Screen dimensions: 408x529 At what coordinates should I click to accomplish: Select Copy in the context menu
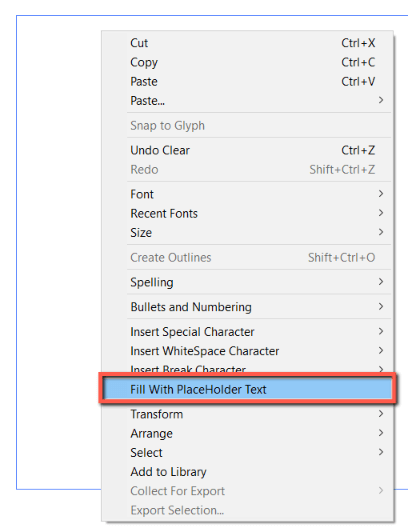tap(247, 62)
